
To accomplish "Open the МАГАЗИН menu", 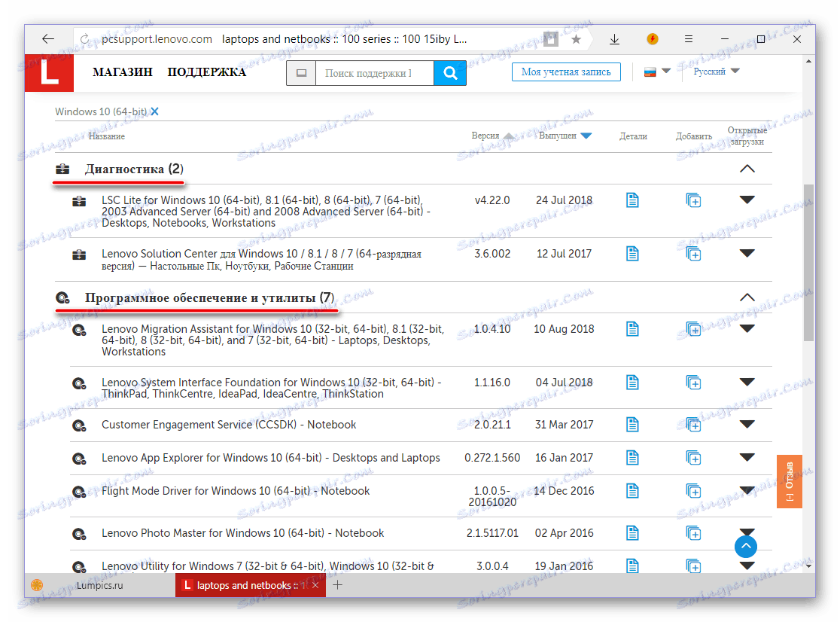I will coord(123,72).
